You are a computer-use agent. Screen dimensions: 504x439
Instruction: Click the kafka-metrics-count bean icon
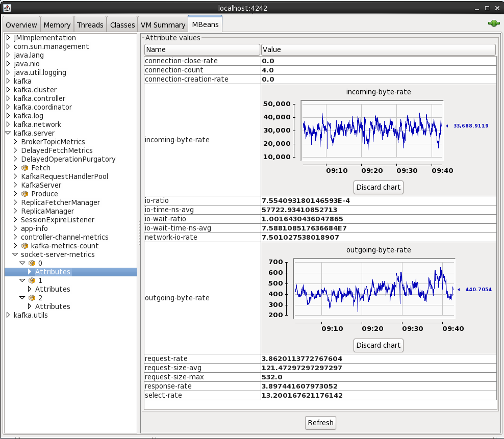24,246
